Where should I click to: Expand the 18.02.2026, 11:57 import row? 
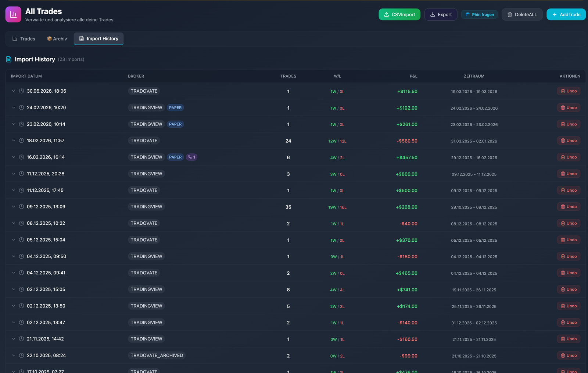(x=14, y=141)
